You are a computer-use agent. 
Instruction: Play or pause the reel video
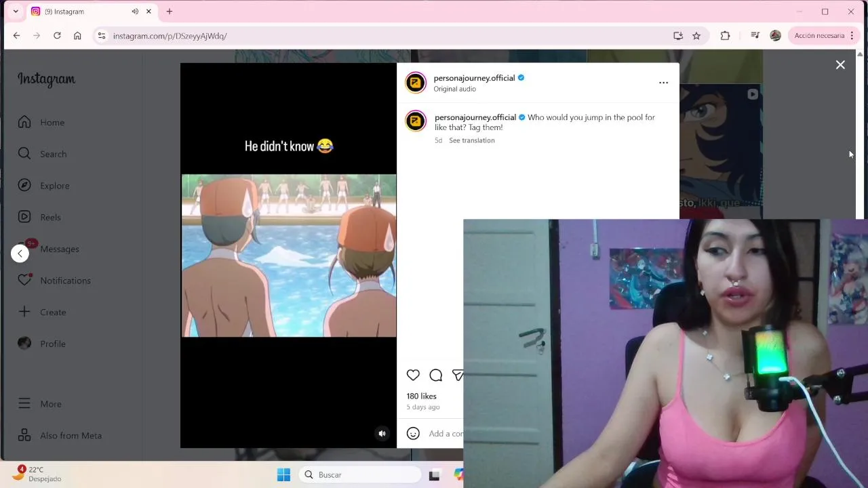pyautogui.click(x=289, y=256)
